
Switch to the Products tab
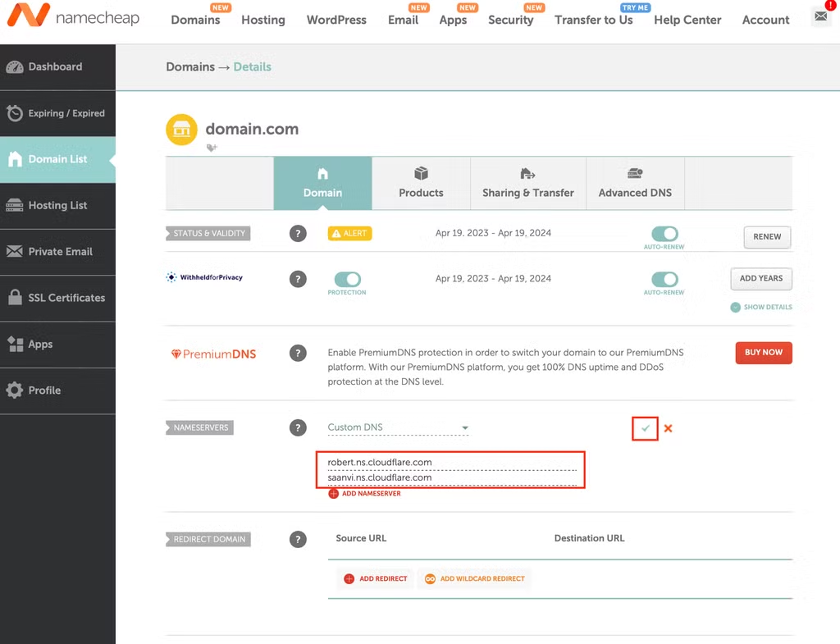point(421,183)
